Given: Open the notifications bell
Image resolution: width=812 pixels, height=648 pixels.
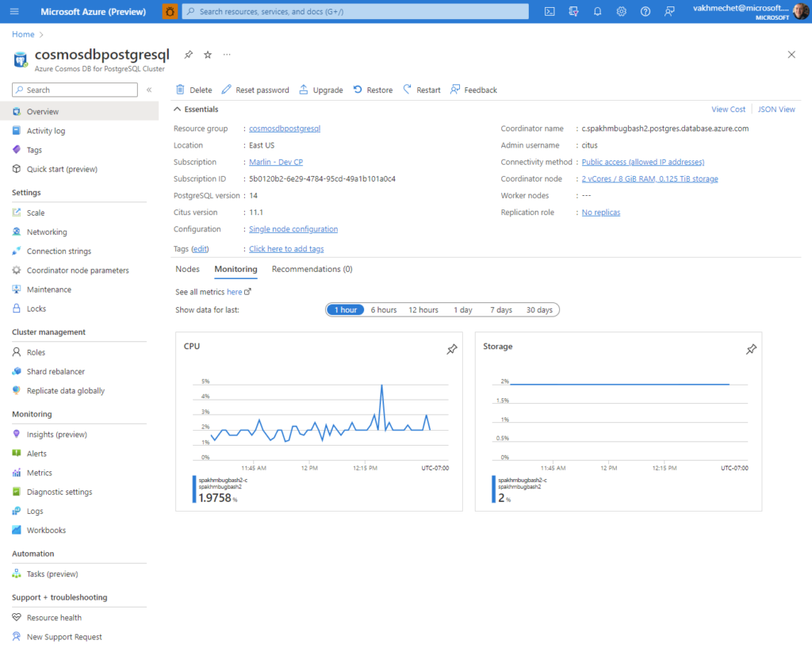Looking at the screenshot, I should 597,11.
